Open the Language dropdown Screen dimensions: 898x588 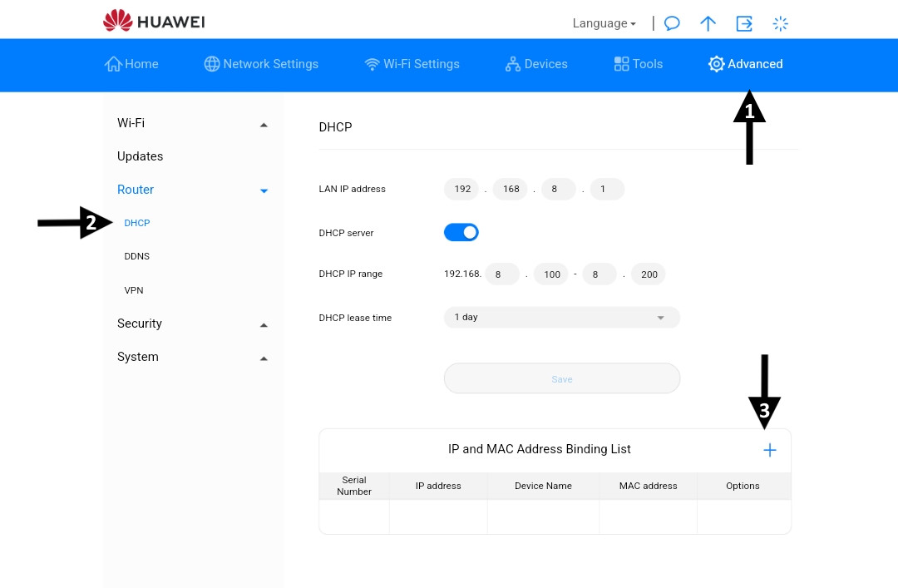604,23
